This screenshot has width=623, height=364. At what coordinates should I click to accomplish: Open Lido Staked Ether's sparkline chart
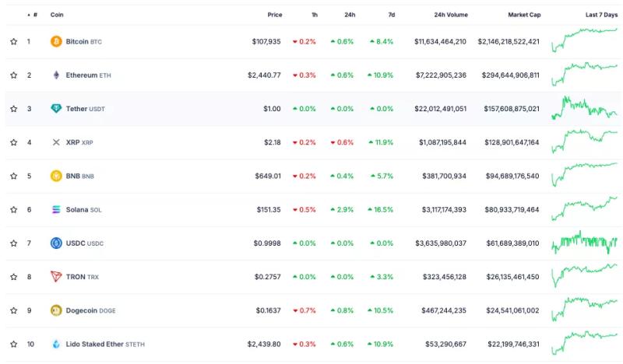tap(585, 343)
